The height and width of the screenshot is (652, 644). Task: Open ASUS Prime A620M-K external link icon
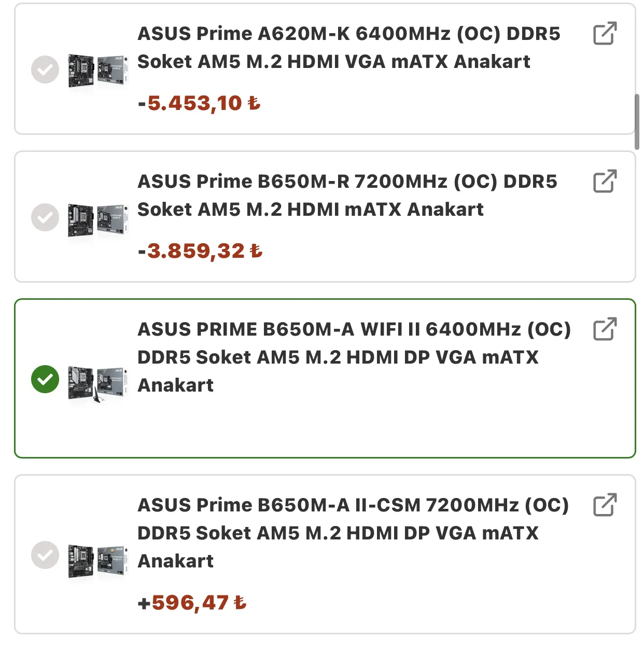[605, 34]
